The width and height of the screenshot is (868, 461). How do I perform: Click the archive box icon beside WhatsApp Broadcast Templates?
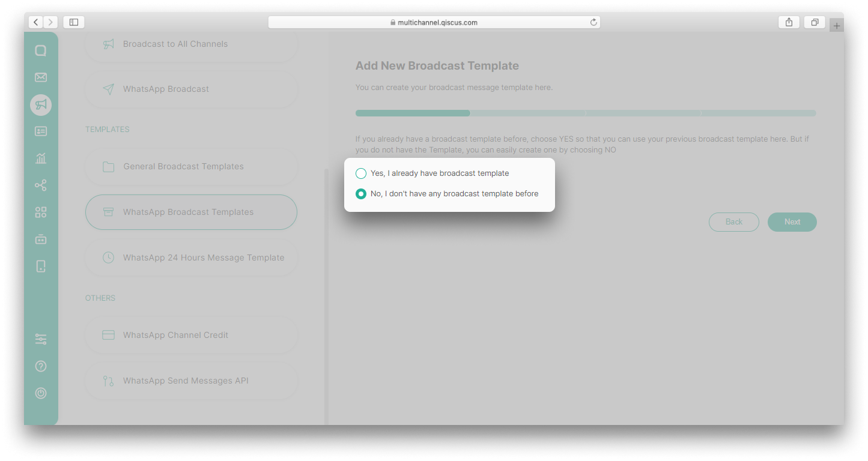coord(108,212)
